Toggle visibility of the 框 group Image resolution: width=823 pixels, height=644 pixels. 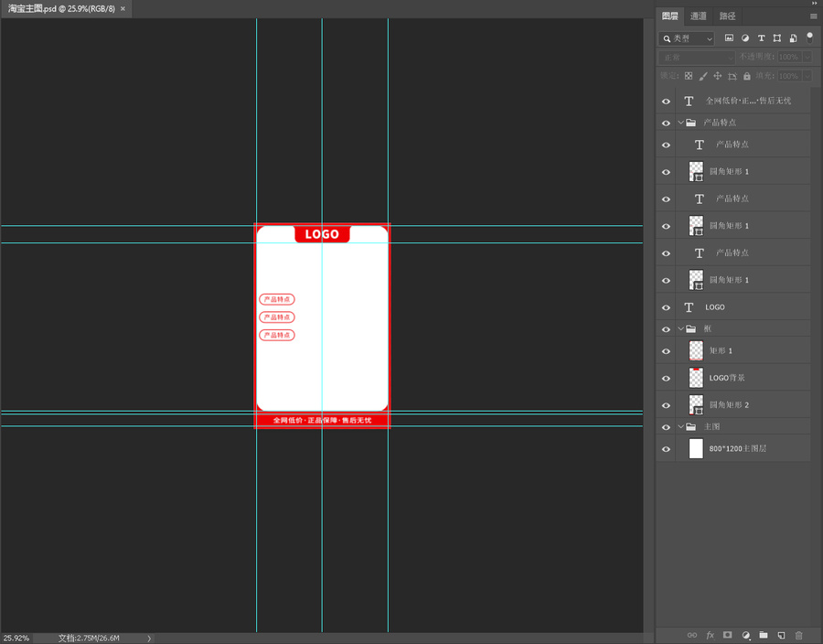click(666, 329)
